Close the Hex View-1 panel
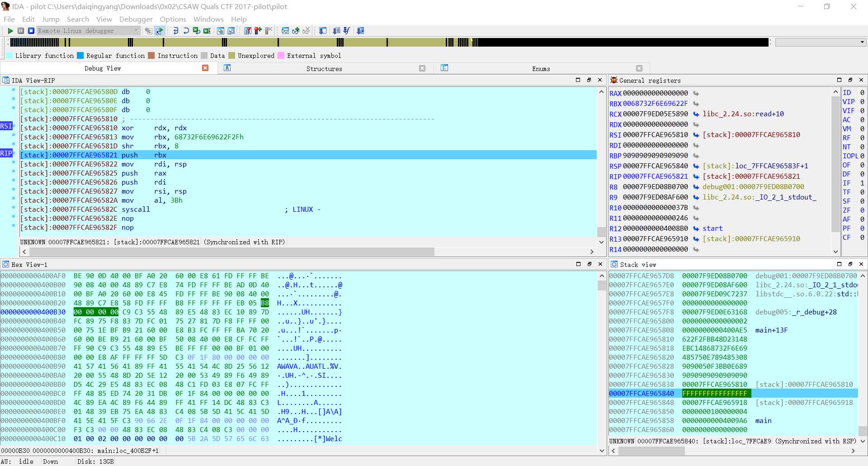 [600, 264]
